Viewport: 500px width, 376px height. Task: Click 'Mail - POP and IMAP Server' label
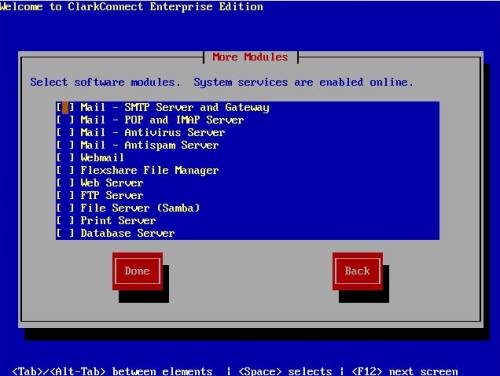[x=162, y=120]
